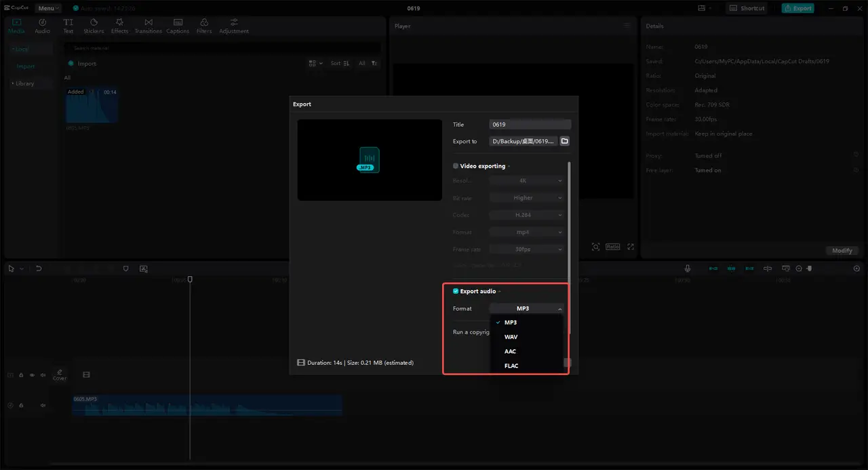Toggle the main track magnet icon

coord(713,269)
